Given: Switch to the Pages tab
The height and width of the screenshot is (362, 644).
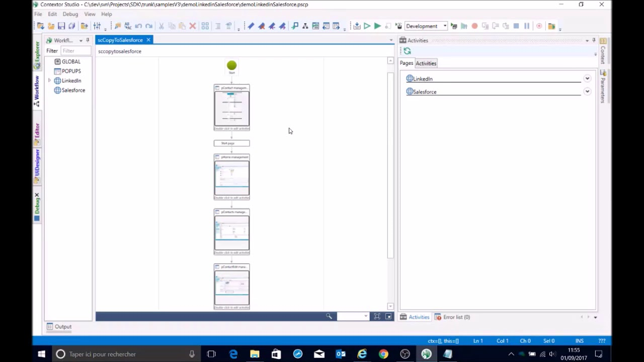Looking at the screenshot, I should [406, 63].
